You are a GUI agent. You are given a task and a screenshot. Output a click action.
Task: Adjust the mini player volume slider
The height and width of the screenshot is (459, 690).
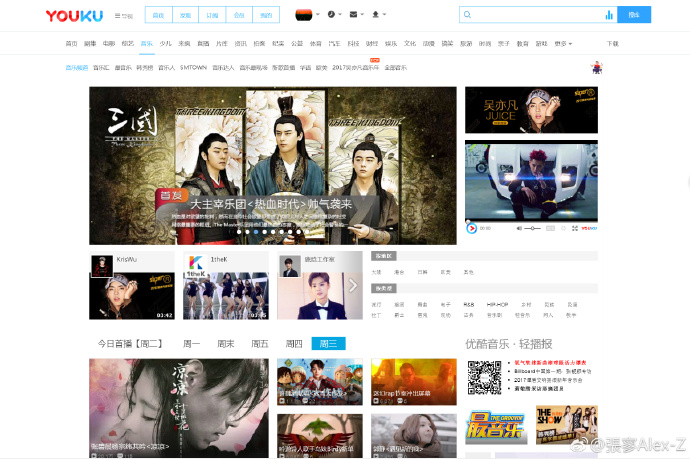532,228
